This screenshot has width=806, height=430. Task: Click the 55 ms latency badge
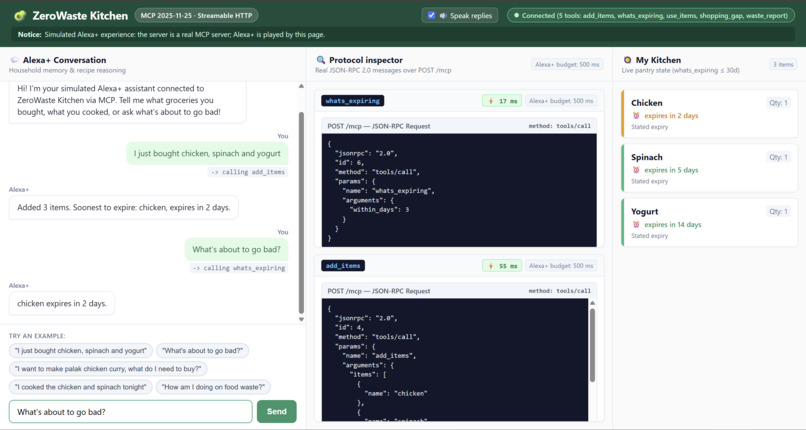point(502,266)
